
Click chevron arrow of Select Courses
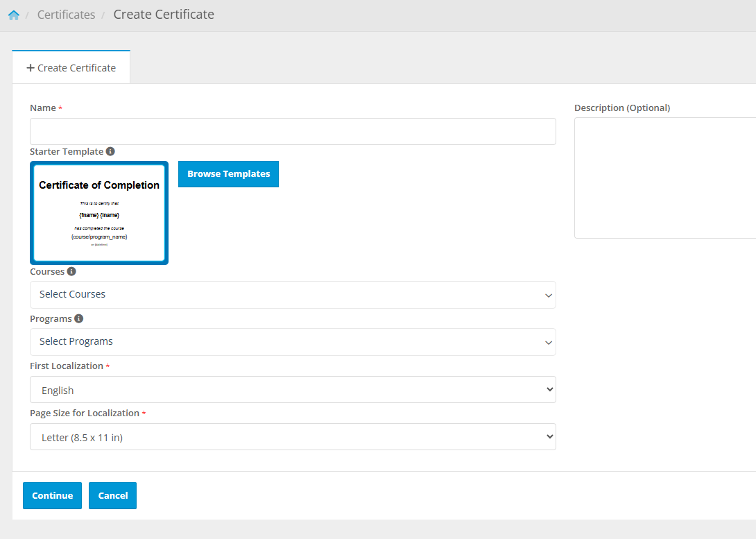[548, 296]
